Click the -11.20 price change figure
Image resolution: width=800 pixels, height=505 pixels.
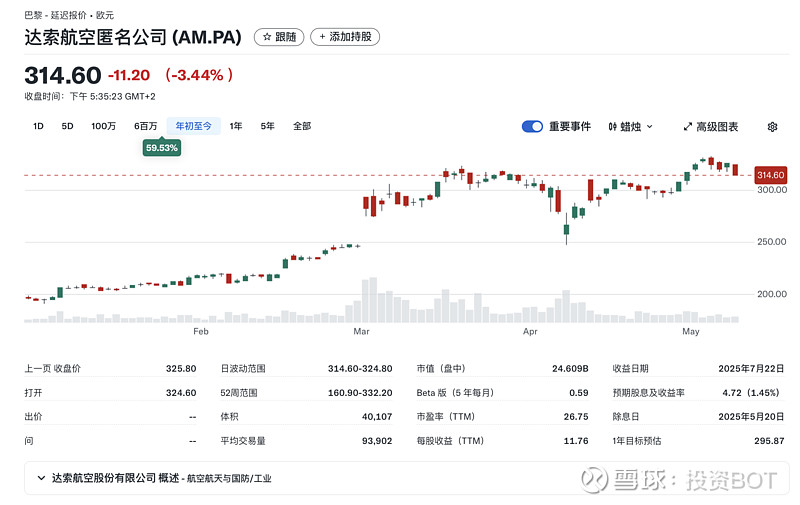pyautogui.click(x=129, y=75)
